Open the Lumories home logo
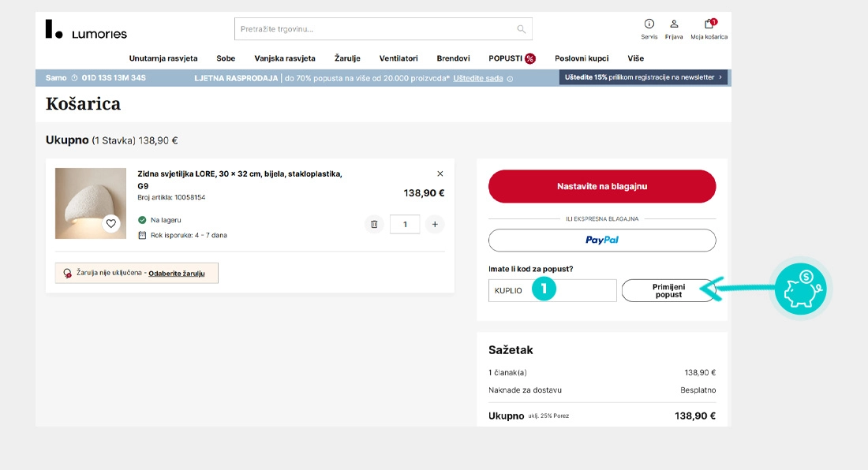 coord(86,29)
